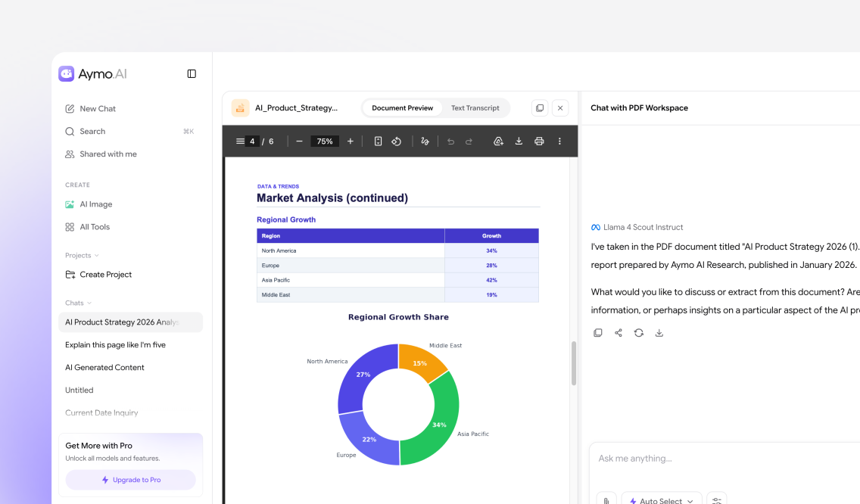Click the 75% zoom level field
Screen dimensions: 860x504
(325, 141)
